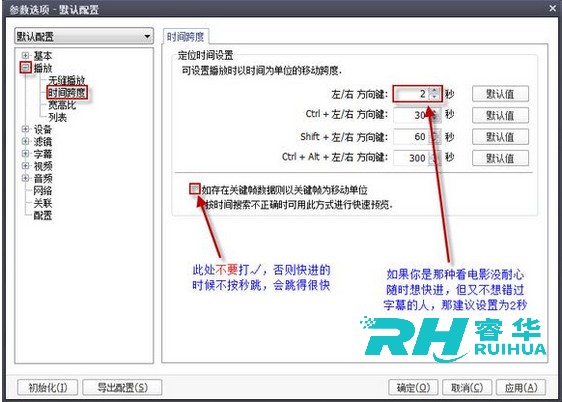The image size is (562, 402).
Task: Adjust the Ctrl + 左/右 spinner arrows
Action: (435, 115)
